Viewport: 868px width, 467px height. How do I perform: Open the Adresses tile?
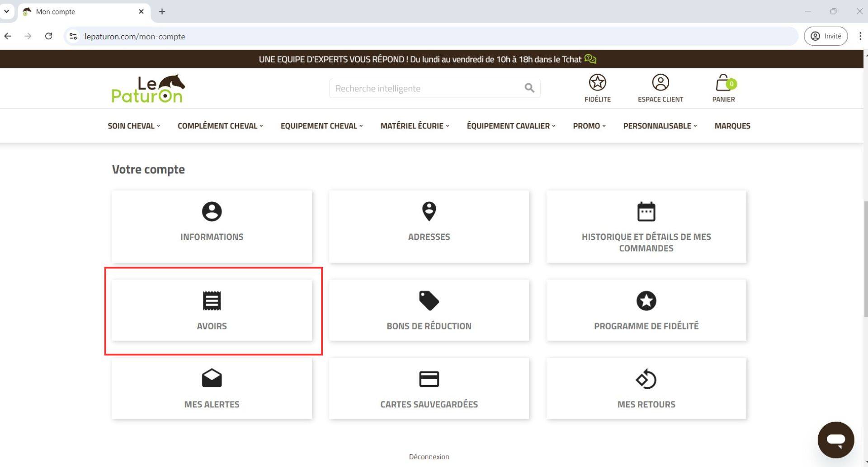[x=429, y=226]
